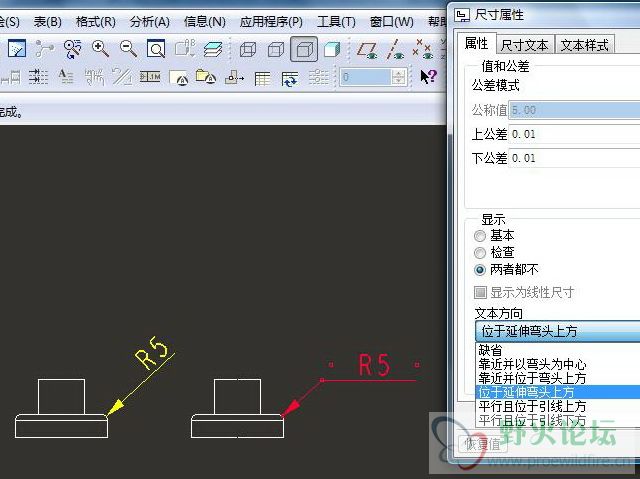
Task: Switch to the 尺寸文本 tab
Action: pos(524,44)
